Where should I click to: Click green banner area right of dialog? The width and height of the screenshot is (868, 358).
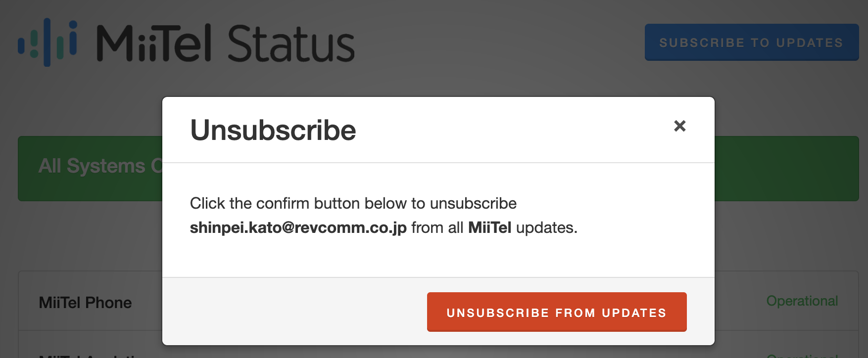[x=787, y=169]
